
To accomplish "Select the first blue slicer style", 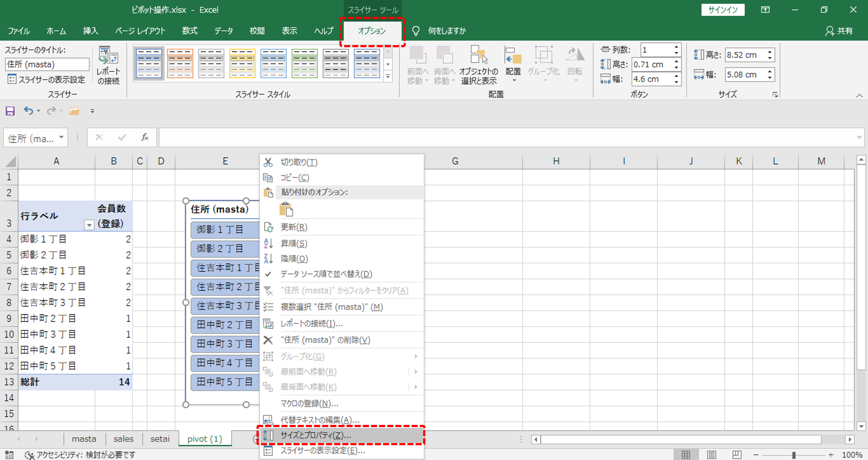I will click(x=149, y=63).
